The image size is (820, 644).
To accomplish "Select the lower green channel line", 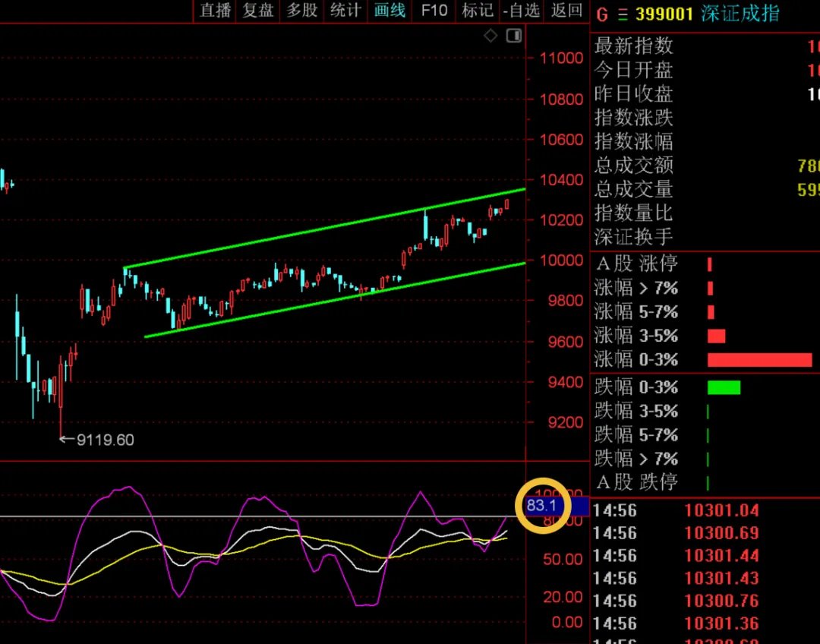I will (335, 300).
